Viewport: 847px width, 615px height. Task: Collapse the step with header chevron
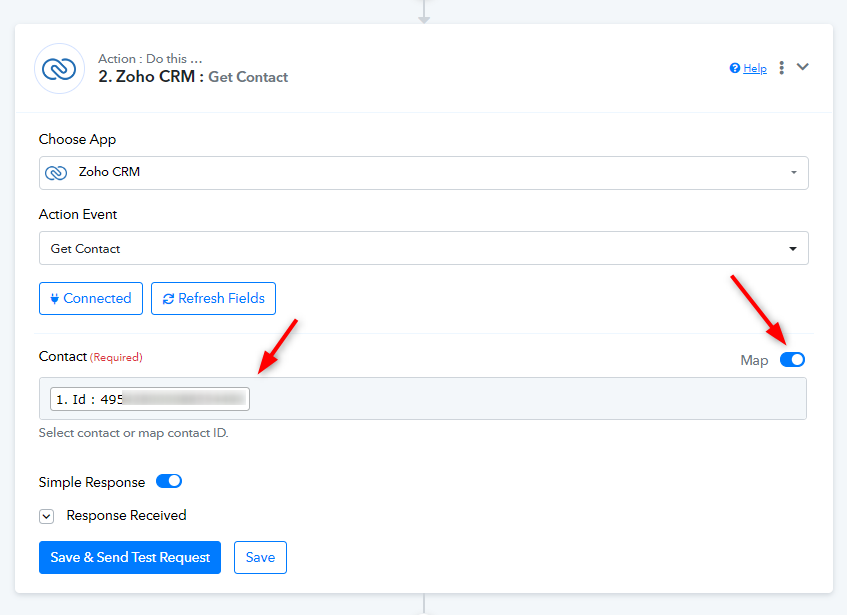click(803, 67)
